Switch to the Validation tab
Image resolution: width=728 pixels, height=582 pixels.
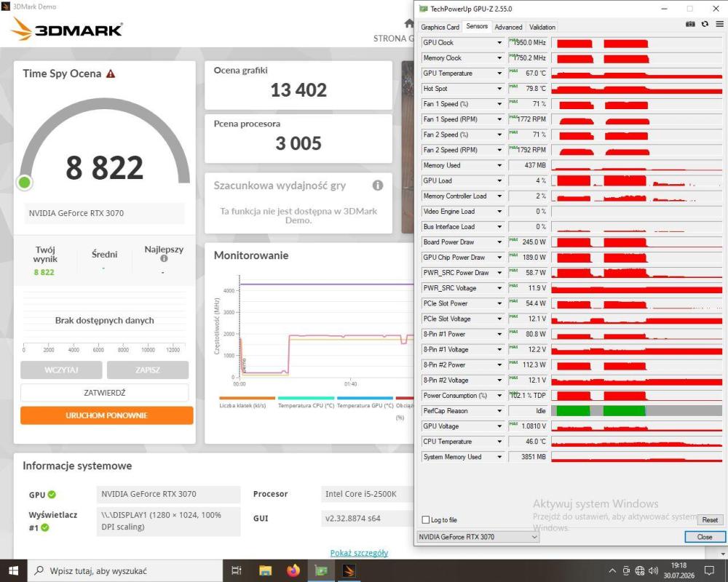click(542, 28)
